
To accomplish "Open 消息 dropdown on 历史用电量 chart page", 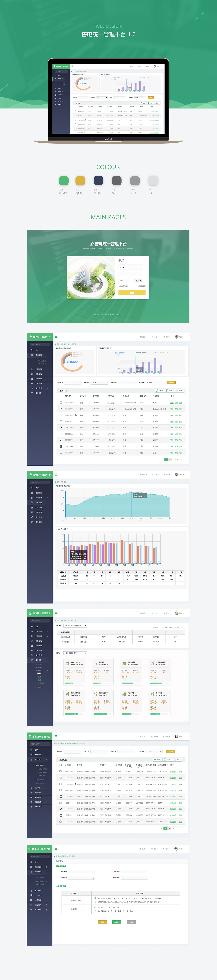I will tap(143, 475).
